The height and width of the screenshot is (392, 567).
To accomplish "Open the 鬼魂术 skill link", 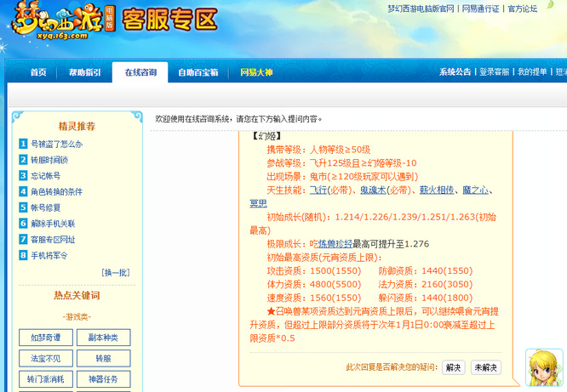I will click(x=373, y=190).
